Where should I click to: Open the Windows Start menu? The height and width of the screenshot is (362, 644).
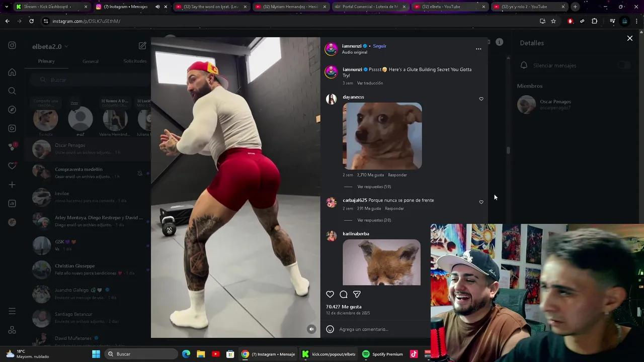pos(96,354)
